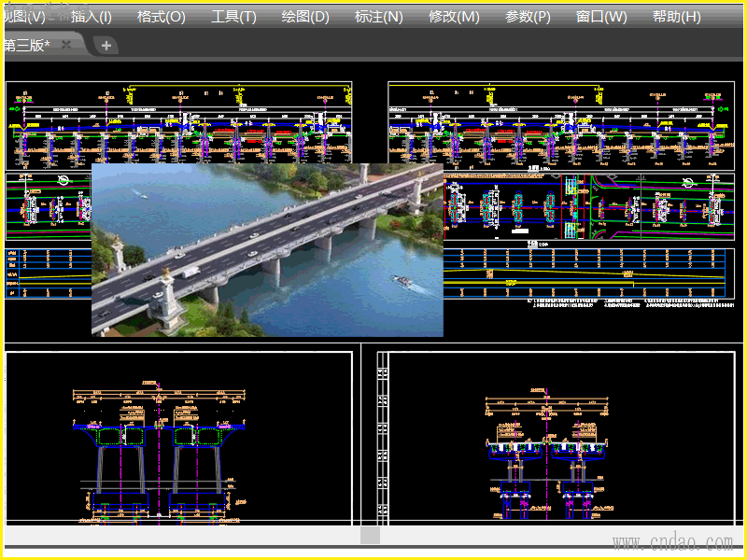
Task: Open the 绘图(D) menu
Action: (x=305, y=17)
